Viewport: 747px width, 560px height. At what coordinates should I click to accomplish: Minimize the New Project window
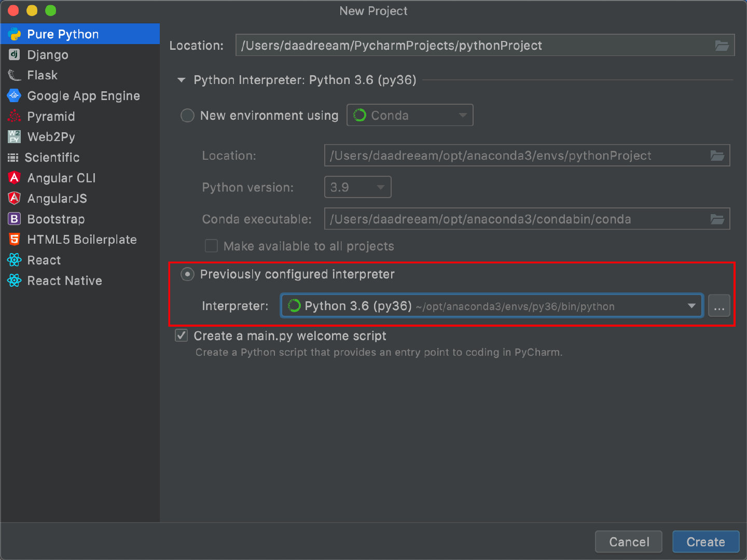coord(32,10)
